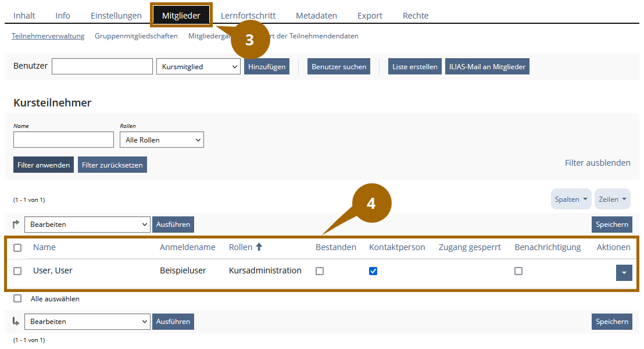Click the Rollen sort arrow icon

(x=259, y=247)
